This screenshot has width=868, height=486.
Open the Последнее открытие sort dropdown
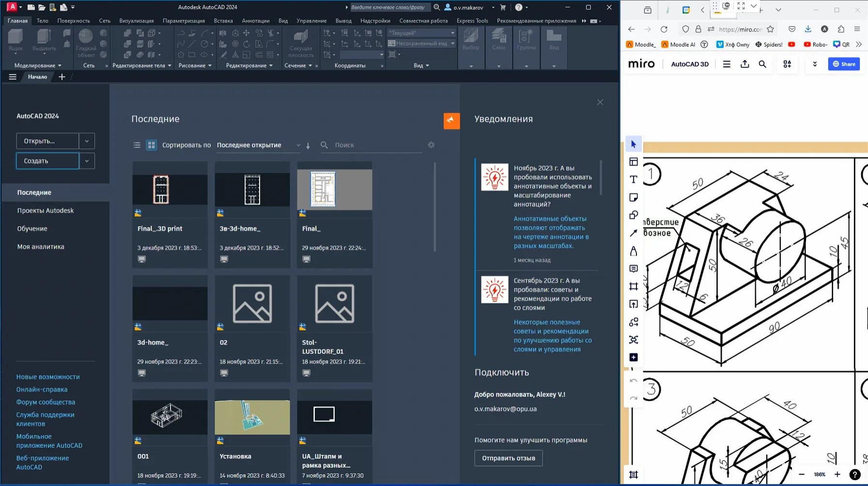pyautogui.click(x=258, y=145)
